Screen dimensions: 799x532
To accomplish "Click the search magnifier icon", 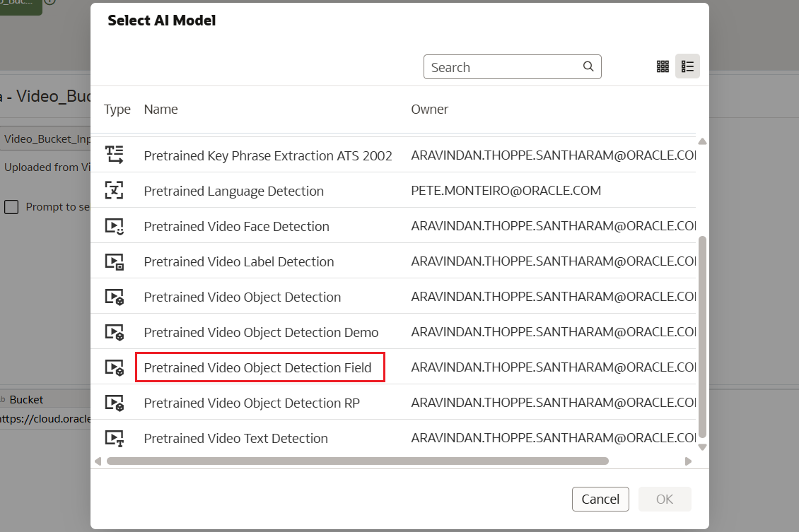I will [x=588, y=66].
